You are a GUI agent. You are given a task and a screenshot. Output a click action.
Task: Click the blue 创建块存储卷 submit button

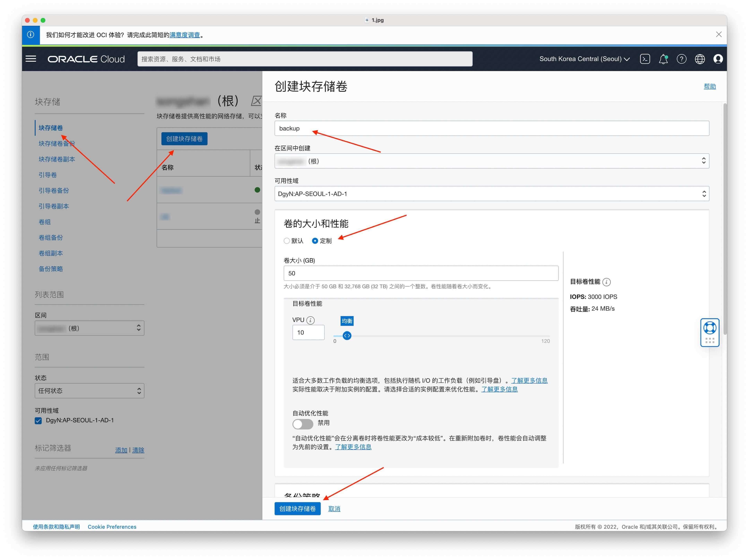(297, 509)
